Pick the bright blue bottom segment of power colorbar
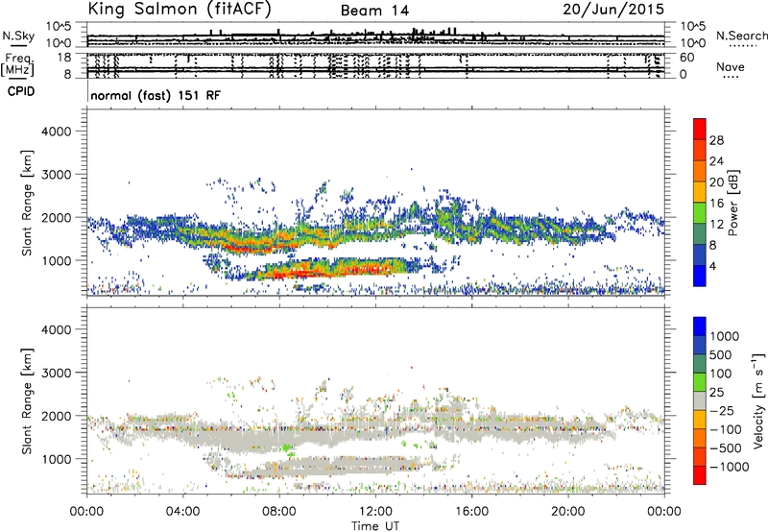This screenshot has width=768, height=532. (700, 276)
